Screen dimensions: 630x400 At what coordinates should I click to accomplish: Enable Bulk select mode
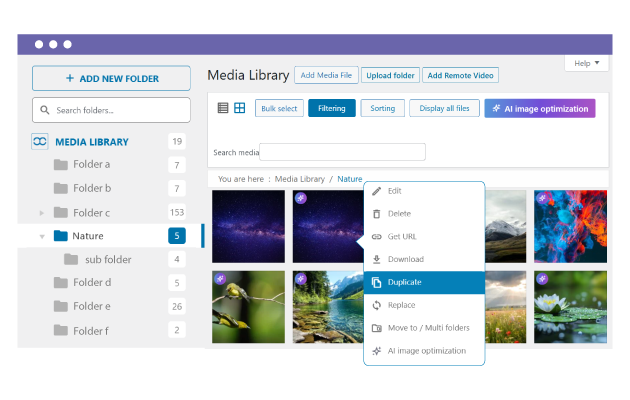pos(279,108)
